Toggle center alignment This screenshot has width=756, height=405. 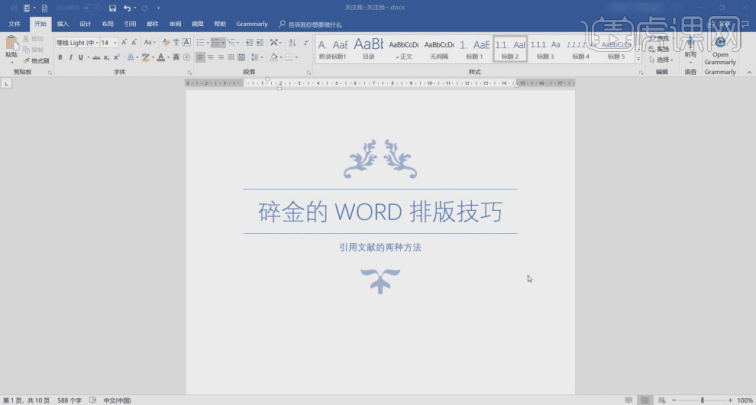coord(211,57)
